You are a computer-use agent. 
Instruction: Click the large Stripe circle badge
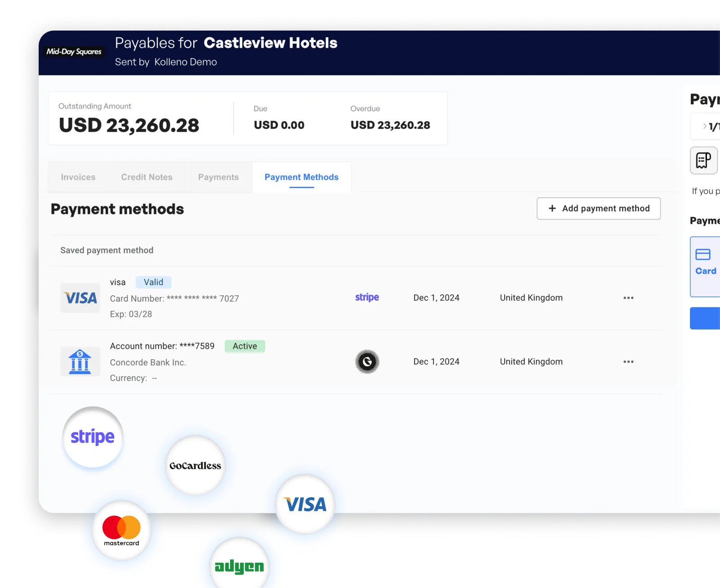(x=93, y=437)
